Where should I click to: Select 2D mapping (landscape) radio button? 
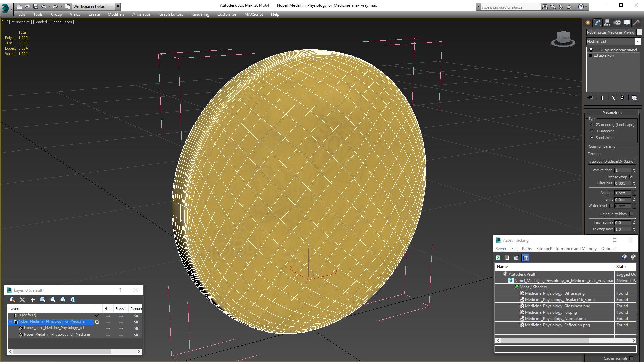592,125
